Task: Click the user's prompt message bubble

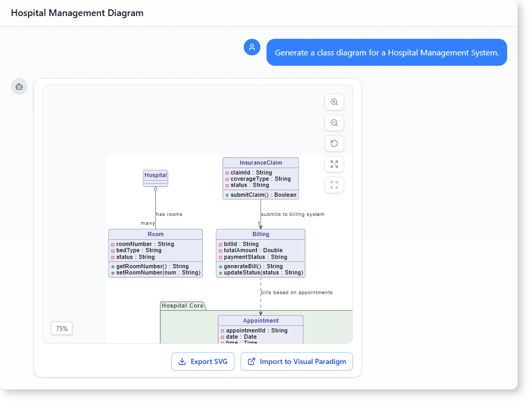Action: (387, 52)
